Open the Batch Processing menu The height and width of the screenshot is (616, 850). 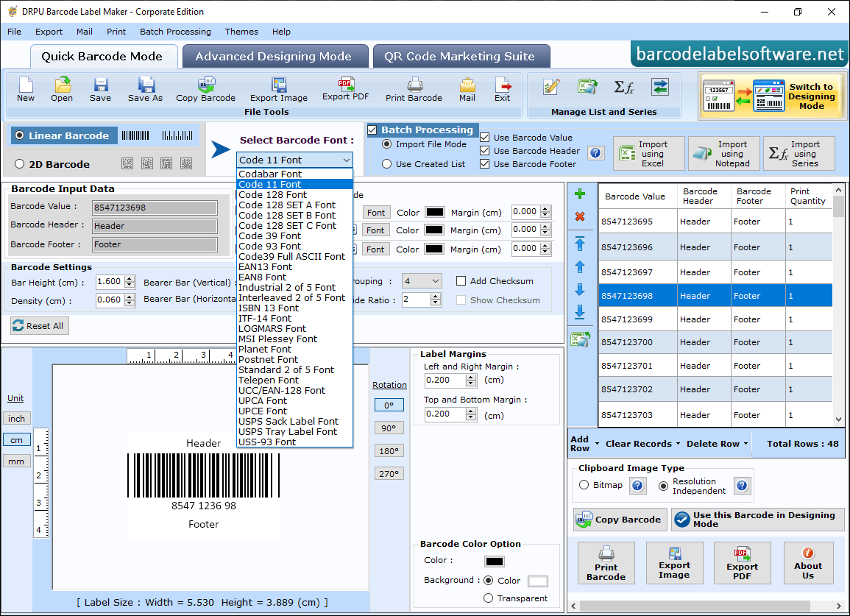[x=175, y=32]
